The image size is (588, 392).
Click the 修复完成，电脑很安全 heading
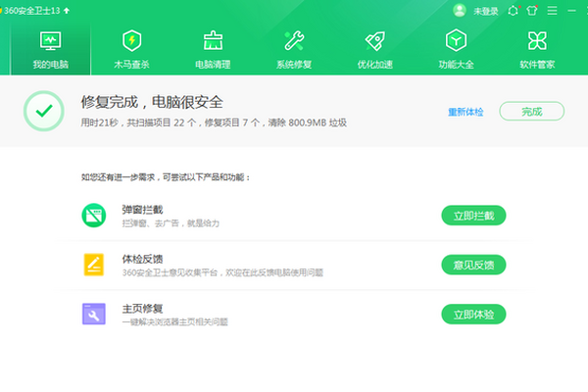tap(152, 102)
